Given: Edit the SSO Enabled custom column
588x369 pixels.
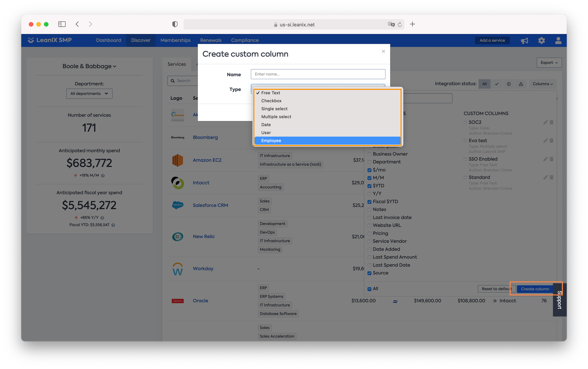Looking at the screenshot, I should pos(545,159).
